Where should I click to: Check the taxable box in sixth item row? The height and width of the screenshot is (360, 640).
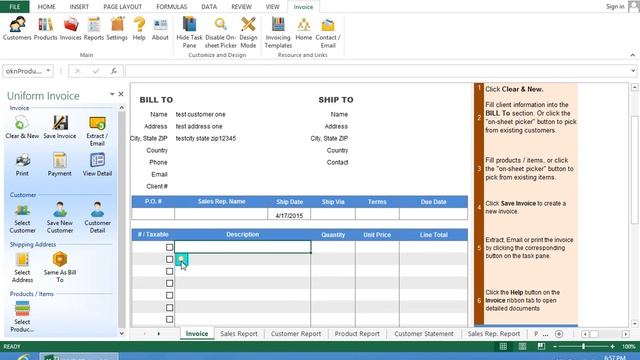169,307
